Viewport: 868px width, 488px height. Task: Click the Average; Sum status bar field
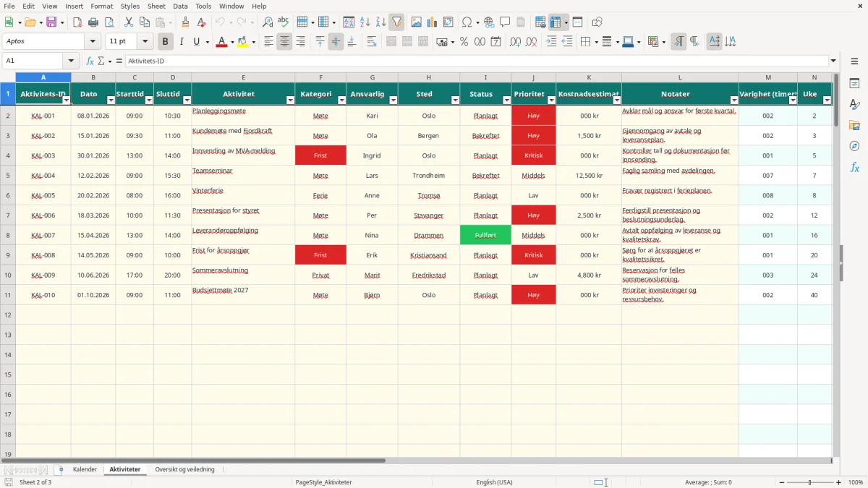tap(708, 482)
